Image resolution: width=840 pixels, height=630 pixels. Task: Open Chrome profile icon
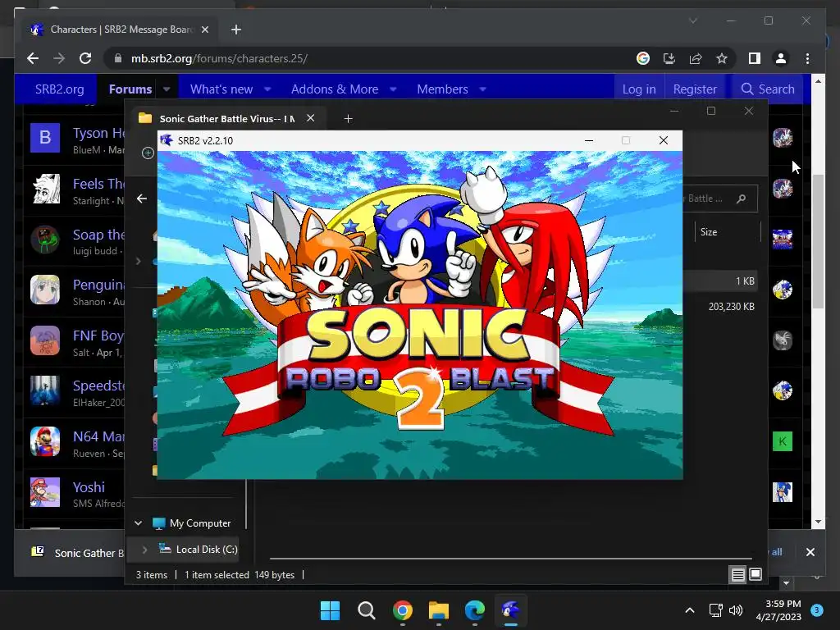pyautogui.click(x=781, y=58)
